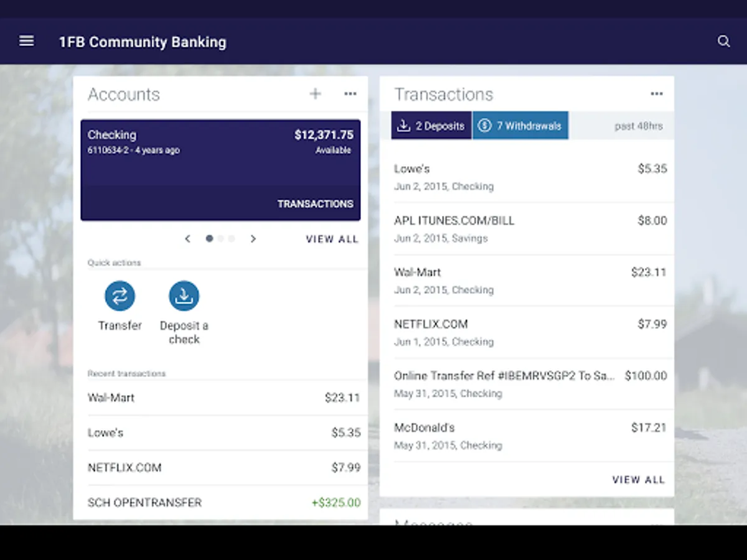747x560 pixels.
Task: Click the $12,371.75 available balance
Action: tap(324, 135)
